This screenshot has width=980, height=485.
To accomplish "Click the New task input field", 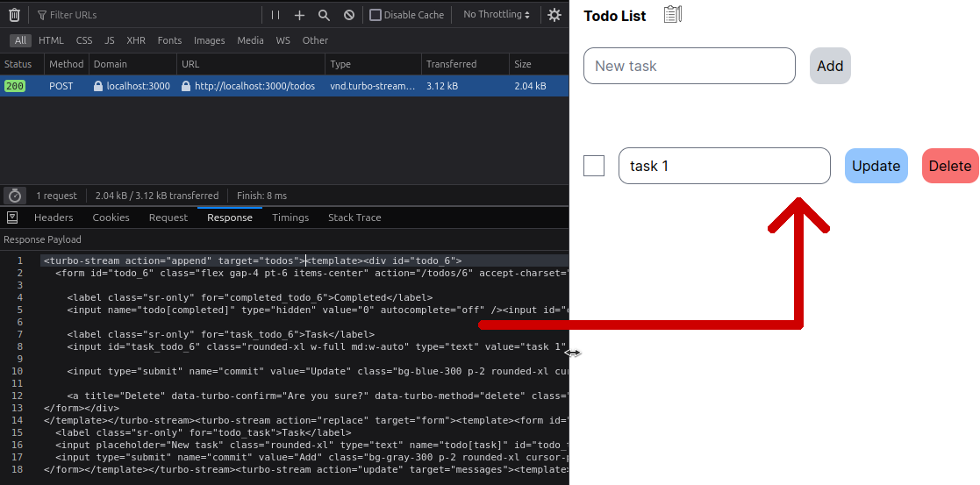I will click(689, 66).
